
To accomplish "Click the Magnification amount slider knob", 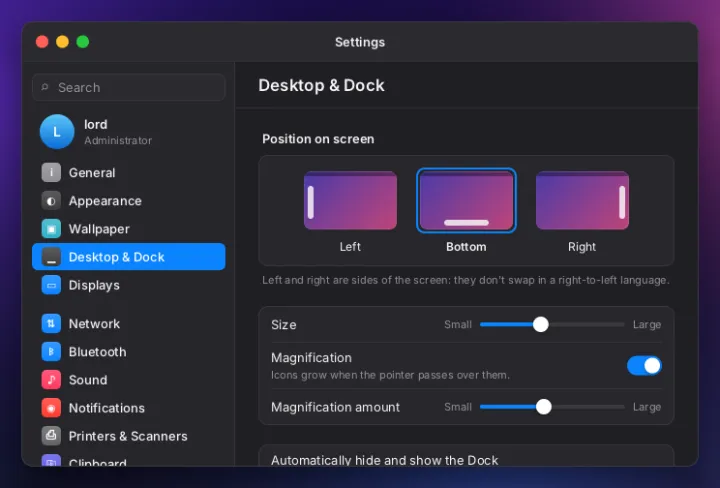I will click(544, 407).
